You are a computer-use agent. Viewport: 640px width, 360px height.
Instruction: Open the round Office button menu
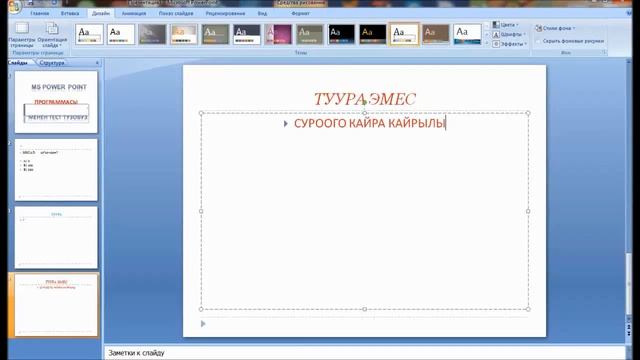tap(14, 6)
